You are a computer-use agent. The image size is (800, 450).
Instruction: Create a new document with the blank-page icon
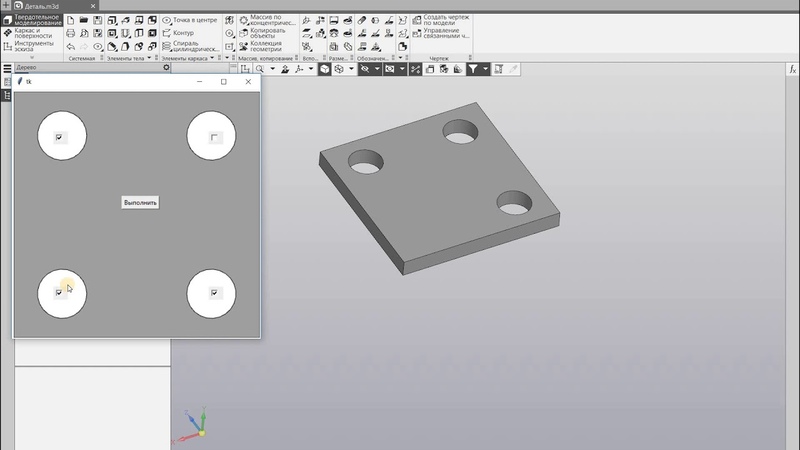(x=70, y=20)
